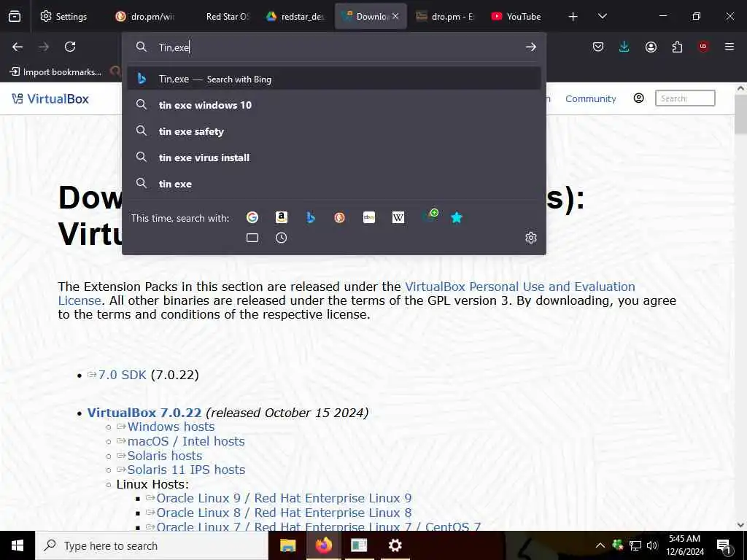The height and width of the screenshot is (560, 747).
Task: Show hidden system tray icons chevron
Action: point(600,545)
